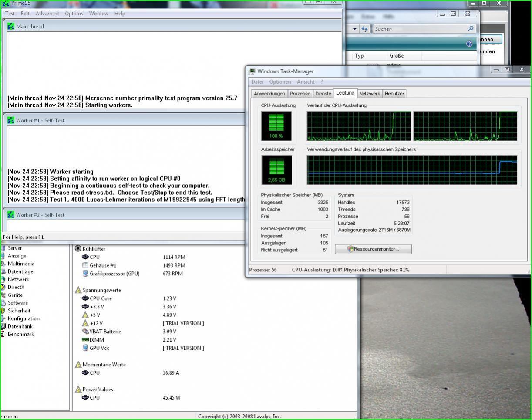Select Datenbank in the Everest tree
The width and height of the screenshot is (532, 420).
(20, 326)
